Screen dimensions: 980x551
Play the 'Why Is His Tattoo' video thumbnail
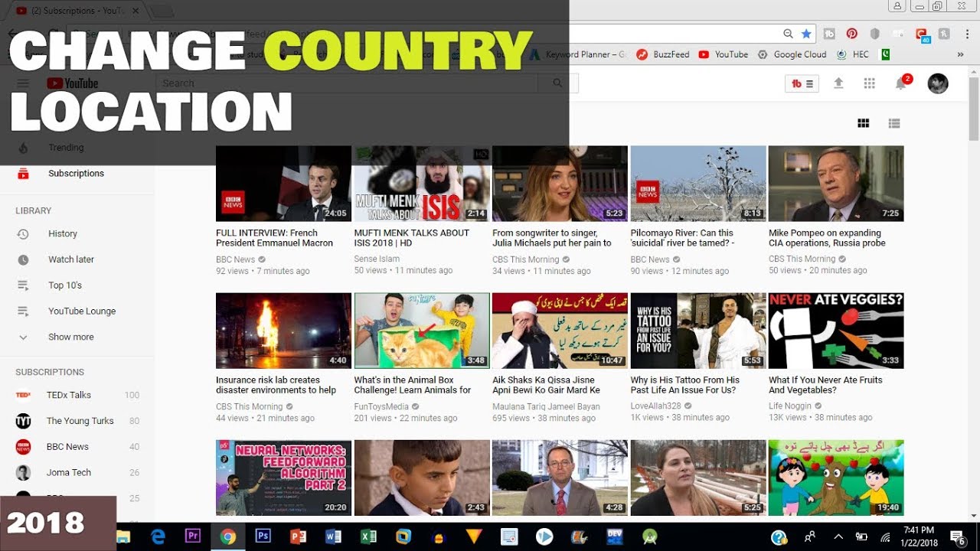[x=698, y=331]
